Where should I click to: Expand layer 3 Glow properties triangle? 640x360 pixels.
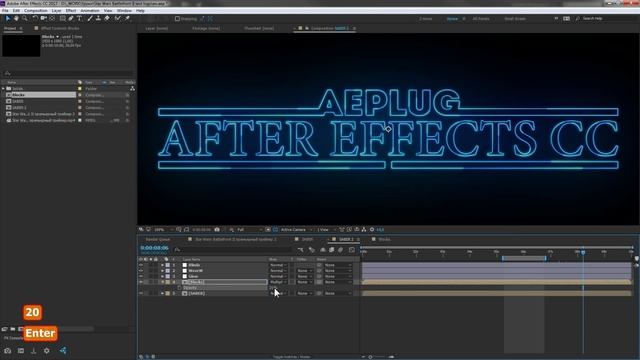(162, 277)
